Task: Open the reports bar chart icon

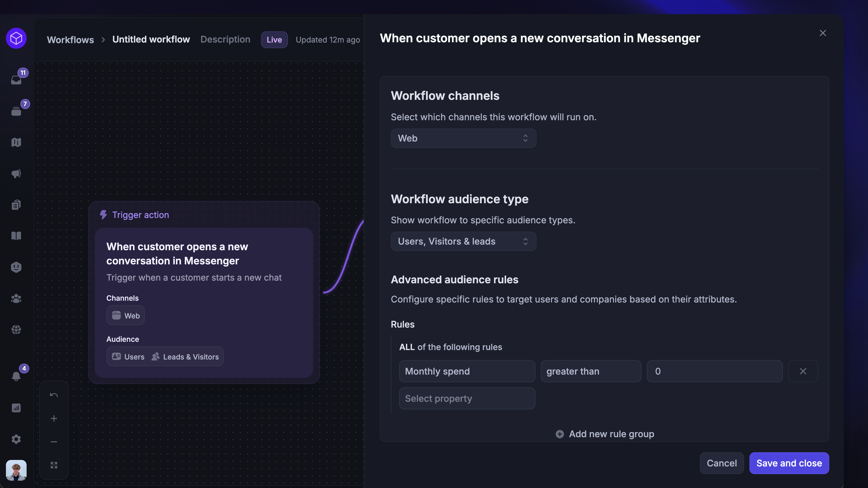Action: [16, 408]
